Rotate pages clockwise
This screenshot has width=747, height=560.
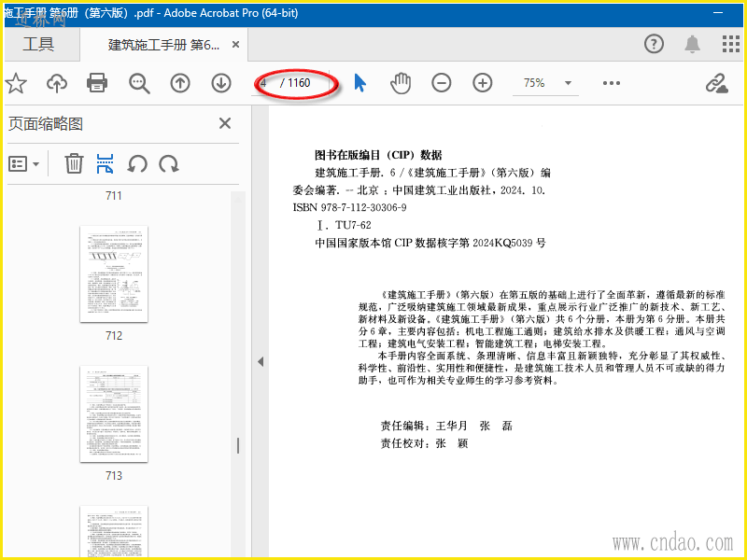169,164
